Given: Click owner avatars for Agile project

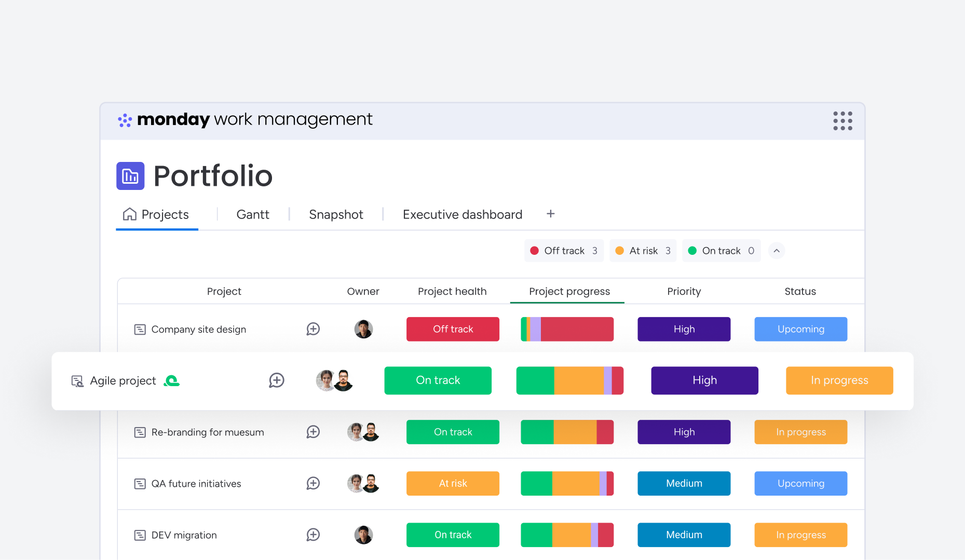Looking at the screenshot, I should click(335, 380).
